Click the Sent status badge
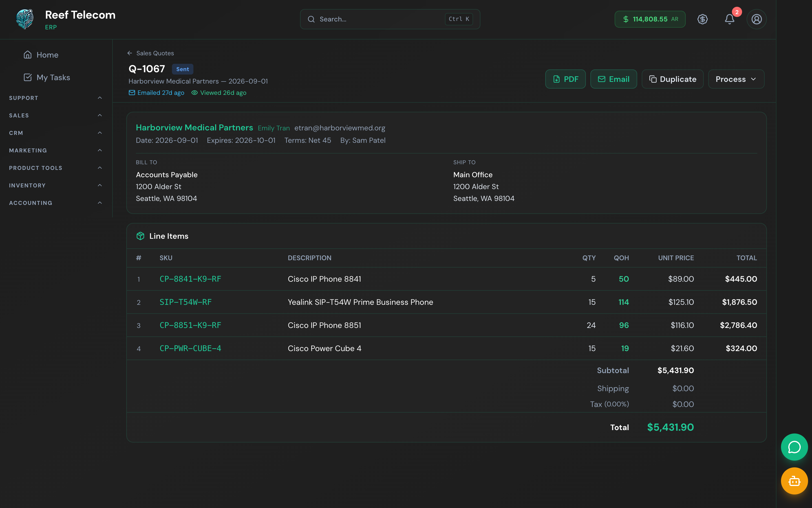Screen dimensions: 812x508 pyautogui.click(x=182, y=69)
